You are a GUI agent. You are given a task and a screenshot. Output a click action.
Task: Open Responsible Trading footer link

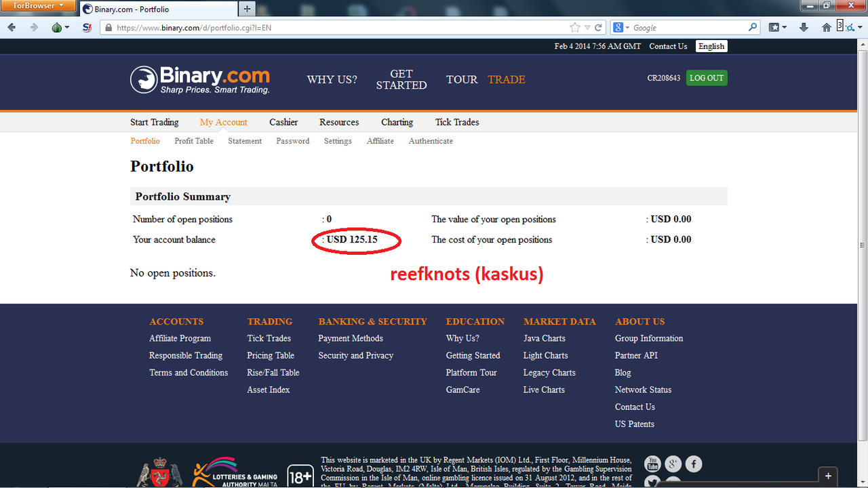coord(186,355)
